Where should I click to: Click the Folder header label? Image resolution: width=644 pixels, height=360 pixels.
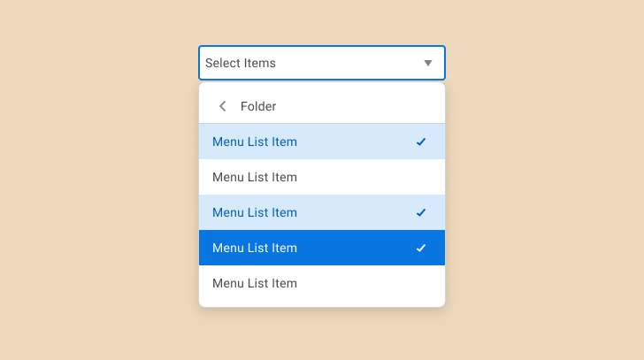258,106
